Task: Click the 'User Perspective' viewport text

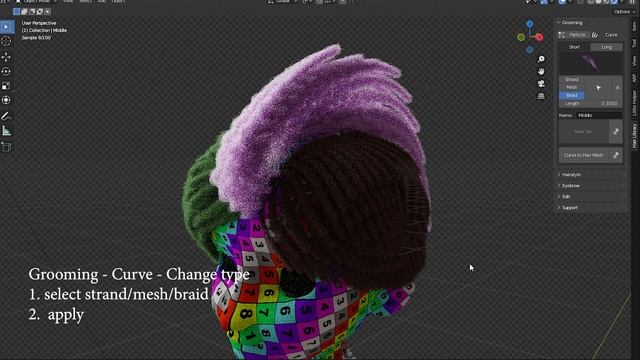Action: pos(39,23)
